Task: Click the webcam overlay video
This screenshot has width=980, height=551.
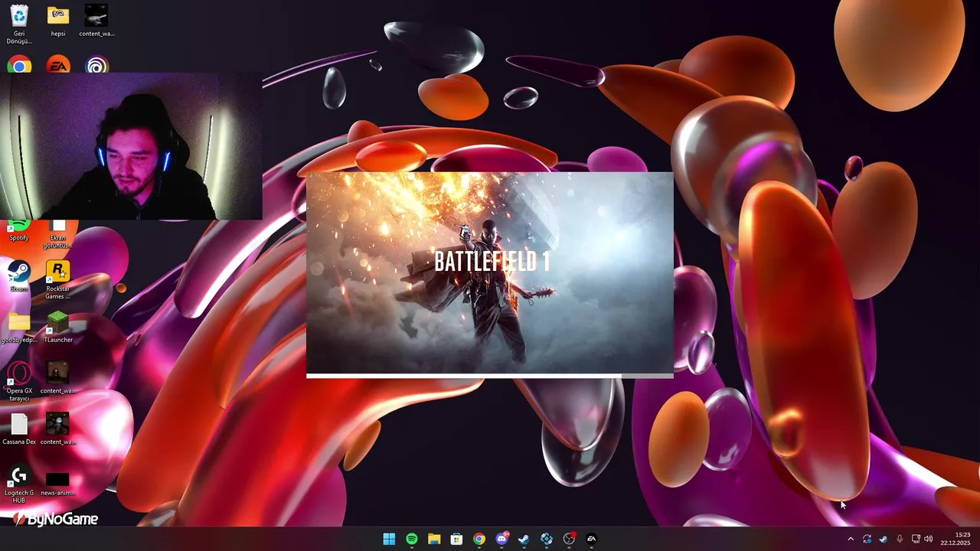Action: (x=131, y=147)
